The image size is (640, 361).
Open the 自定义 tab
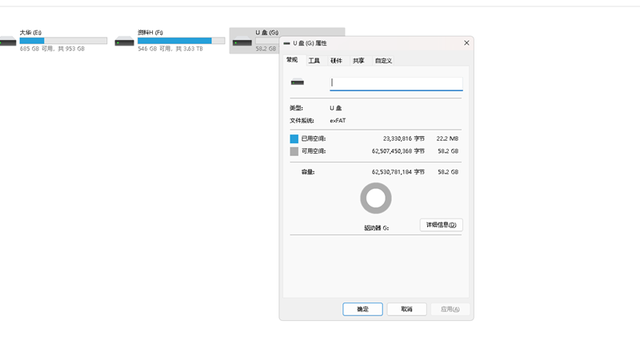383,61
